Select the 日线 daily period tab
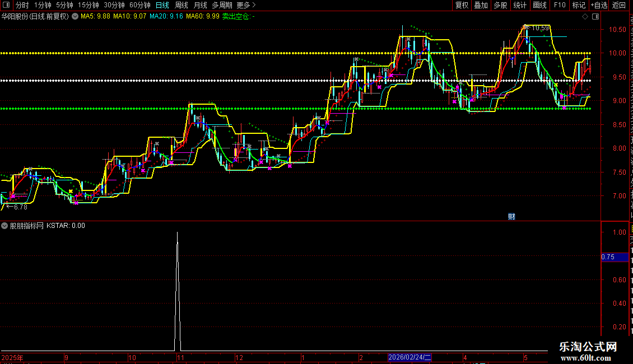Viewport: 633px width, 364px height. coord(162,5)
